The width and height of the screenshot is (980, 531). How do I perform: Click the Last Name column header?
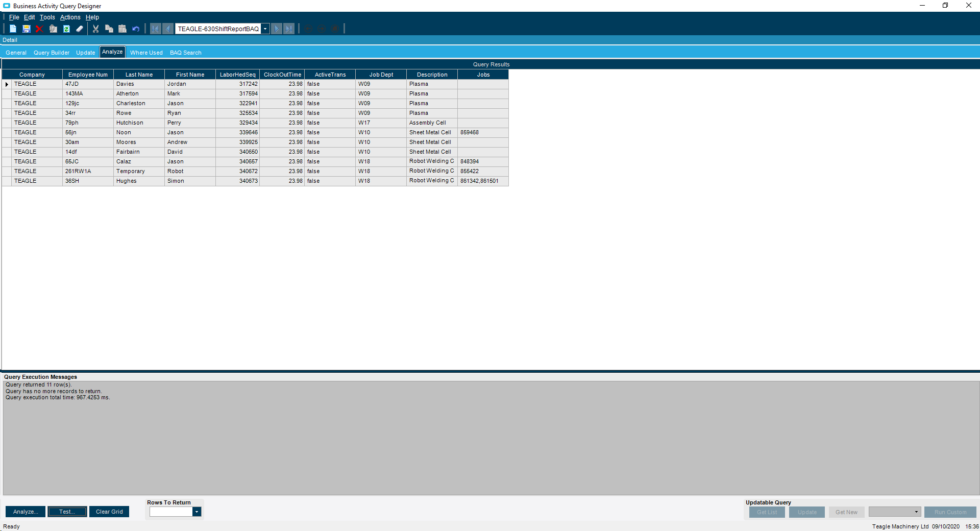[139, 75]
